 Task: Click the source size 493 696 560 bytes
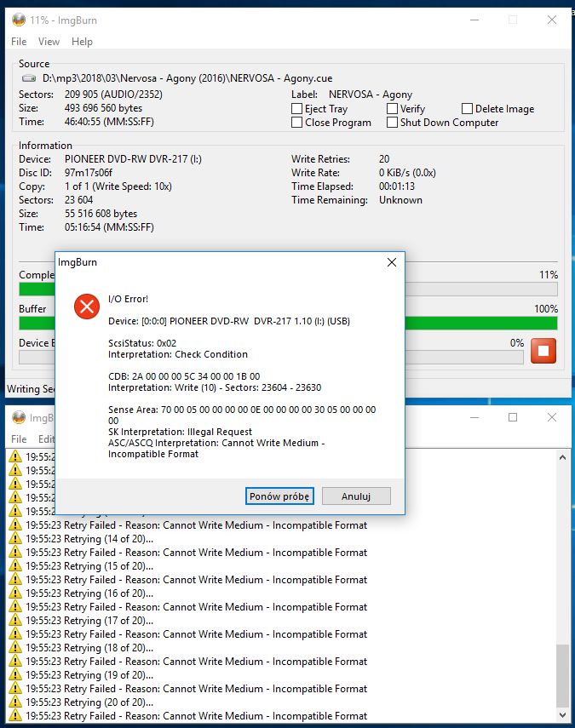(x=103, y=108)
